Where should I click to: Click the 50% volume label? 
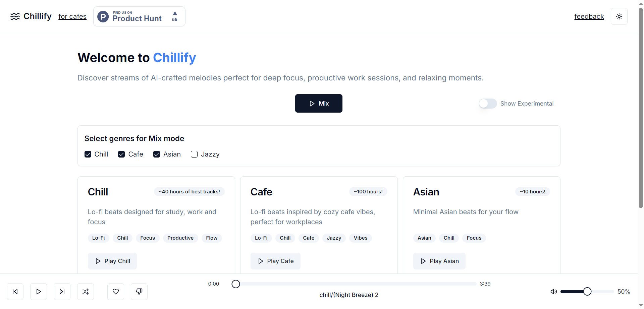624,292
